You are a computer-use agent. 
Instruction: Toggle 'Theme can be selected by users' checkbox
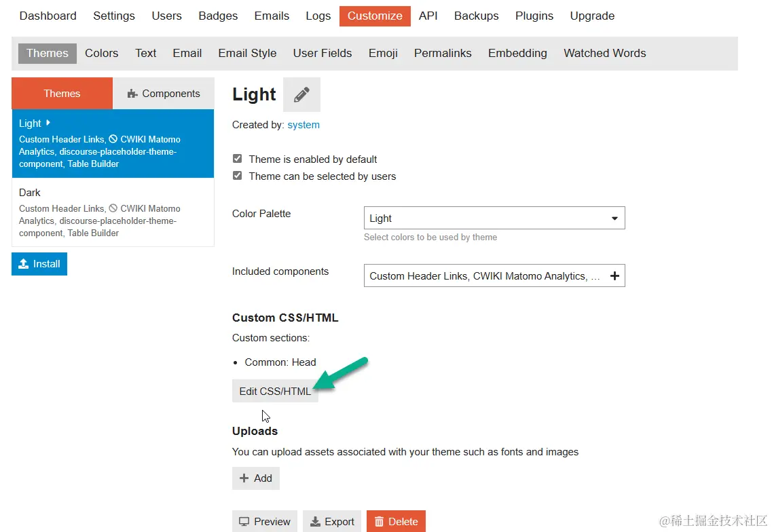238,176
